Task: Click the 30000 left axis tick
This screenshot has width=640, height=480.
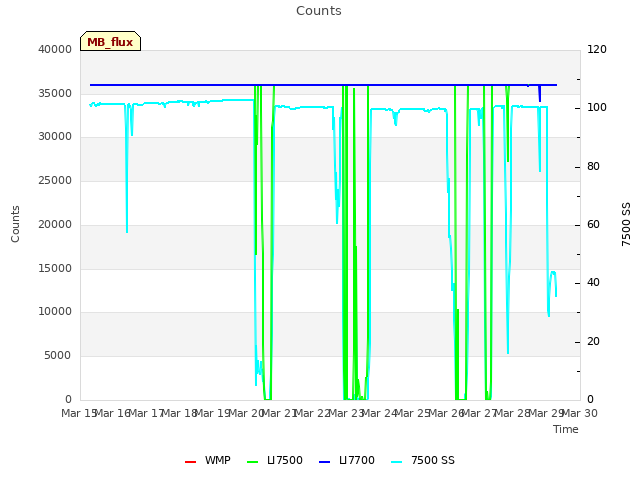Action: (x=55, y=137)
